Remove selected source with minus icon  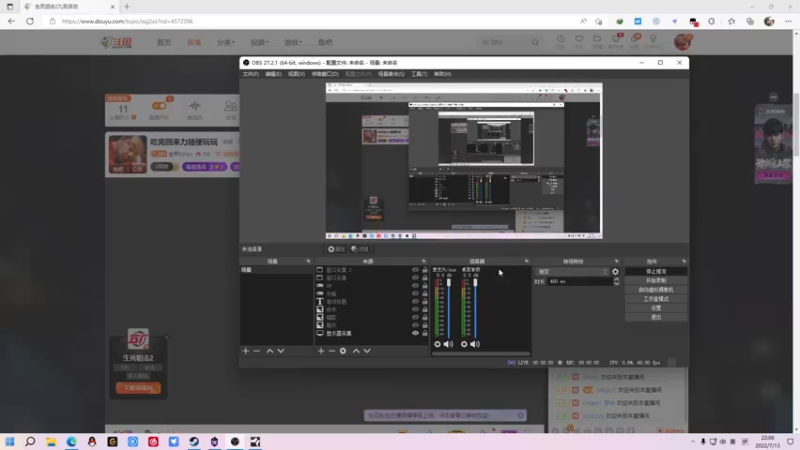[x=332, y=351]
